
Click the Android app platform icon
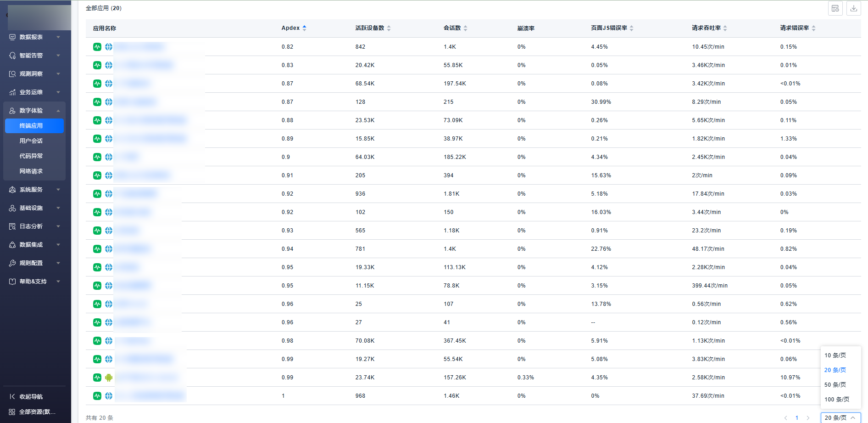click(x=109, y=378)
